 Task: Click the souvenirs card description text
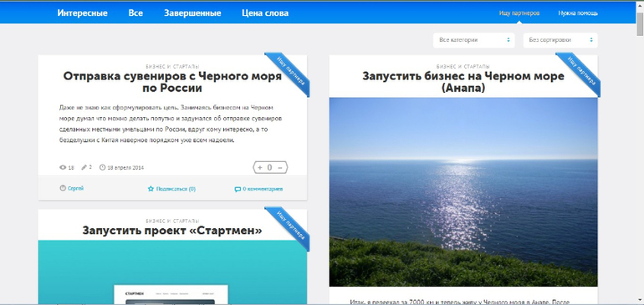click(171, 124)
